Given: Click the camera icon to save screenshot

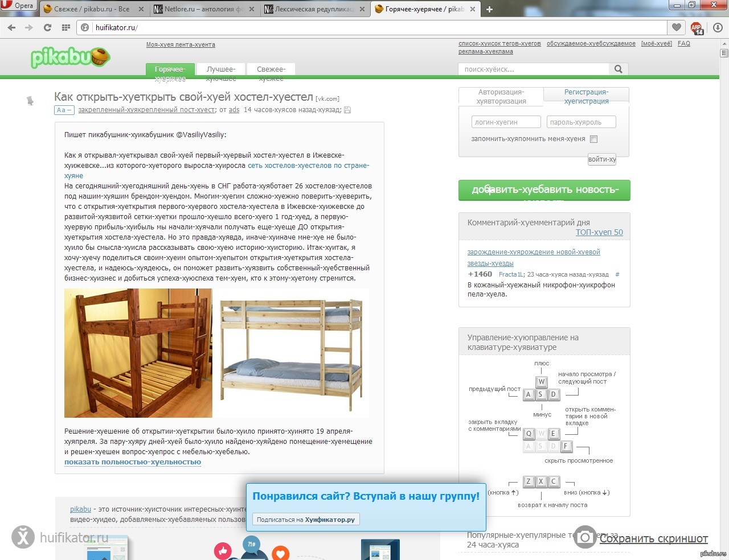Looking at the screenshot, I should point(585,538).
